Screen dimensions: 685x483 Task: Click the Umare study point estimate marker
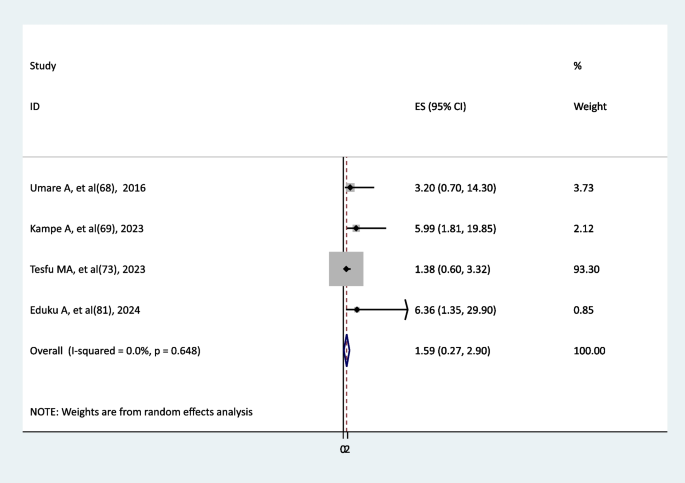[x=351, y=187]
